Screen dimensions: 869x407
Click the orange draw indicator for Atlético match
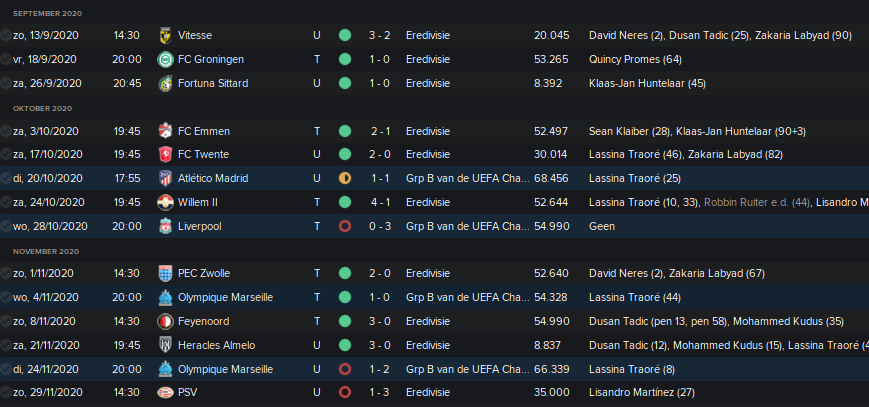[345, 179]
